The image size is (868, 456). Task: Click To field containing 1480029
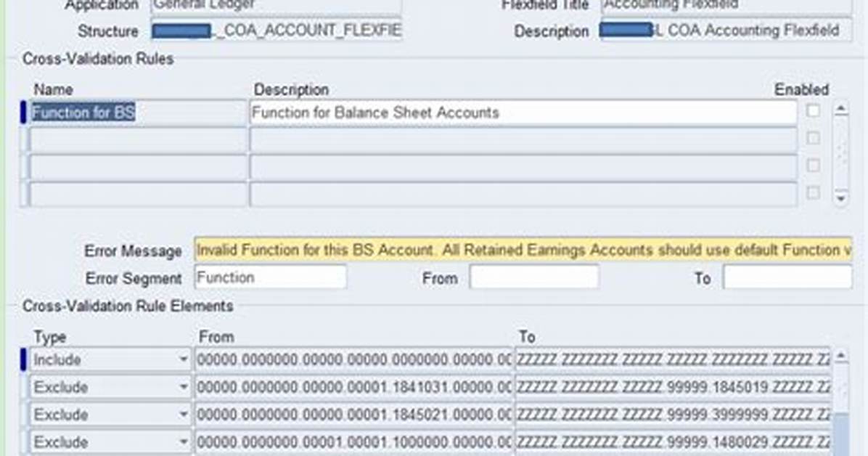pyautogui.click(x=673, y=441)
